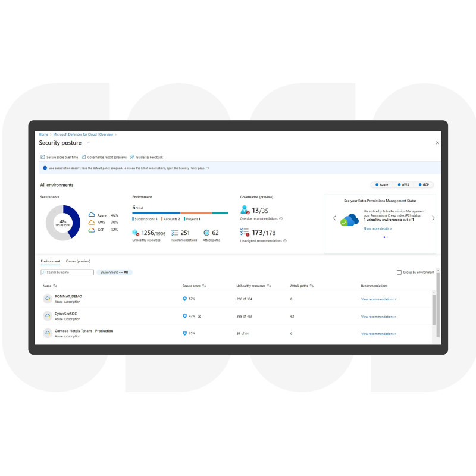The height and width of the screenshot is (476, 476).
Task: Sort the table by Secure score column
Action: (x=195, y=286)
